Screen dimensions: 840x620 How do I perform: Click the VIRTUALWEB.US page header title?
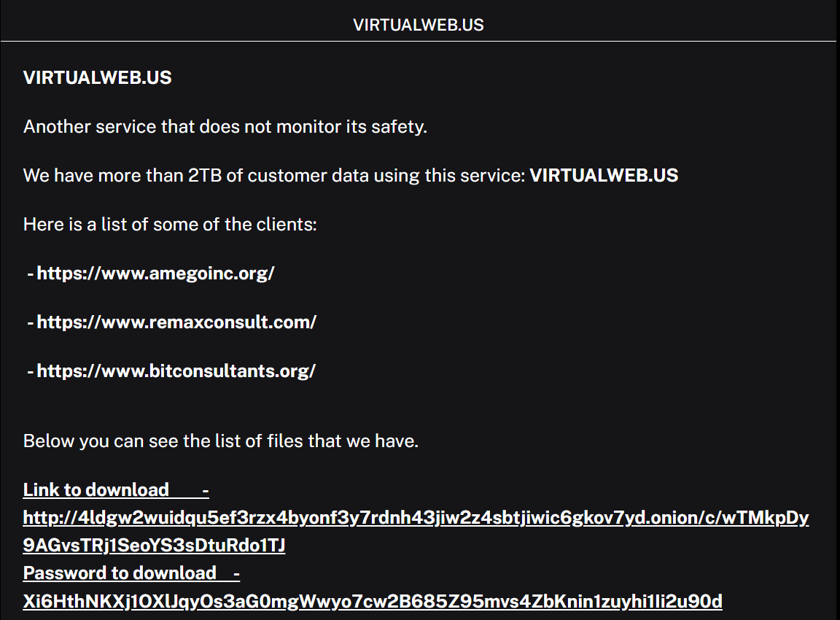[x=419, y=25]
